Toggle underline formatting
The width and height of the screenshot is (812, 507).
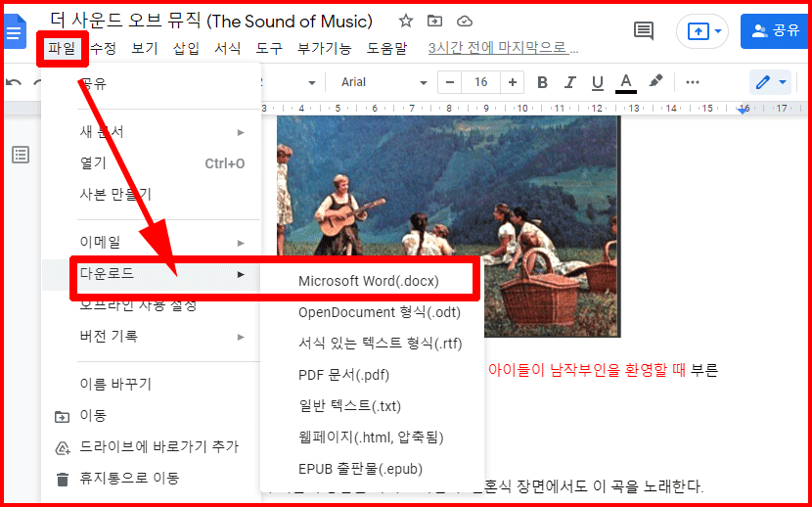tap(598, 82)
